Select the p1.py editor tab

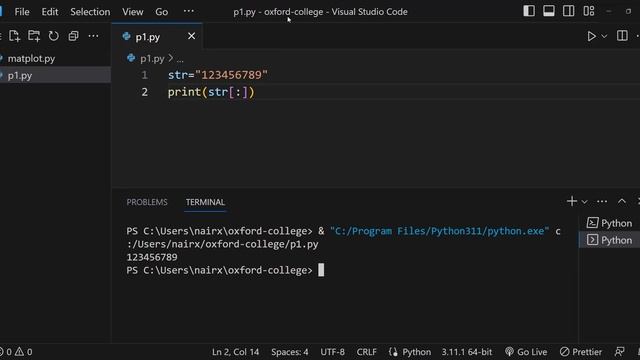(156, 37)
